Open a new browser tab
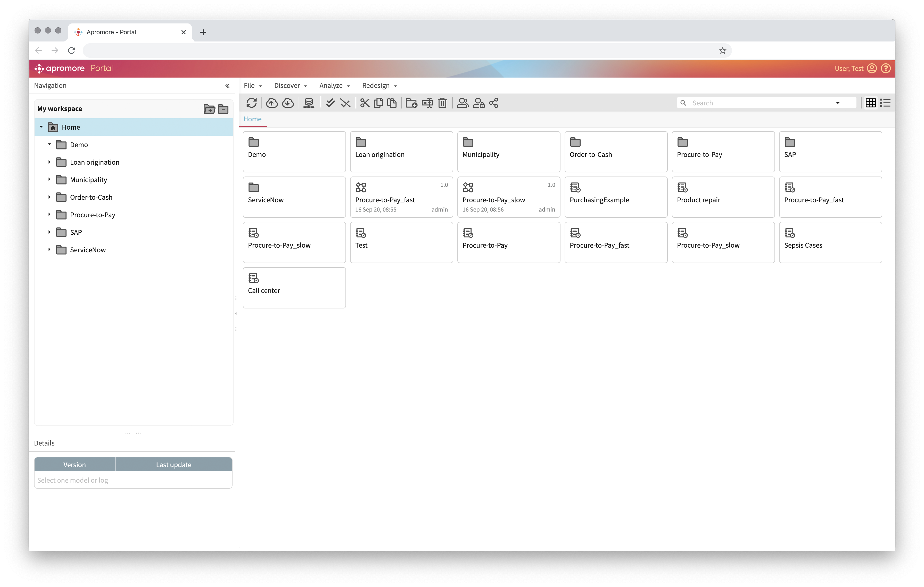The width and height of the screenshot is (924, 587). point(203,32)
